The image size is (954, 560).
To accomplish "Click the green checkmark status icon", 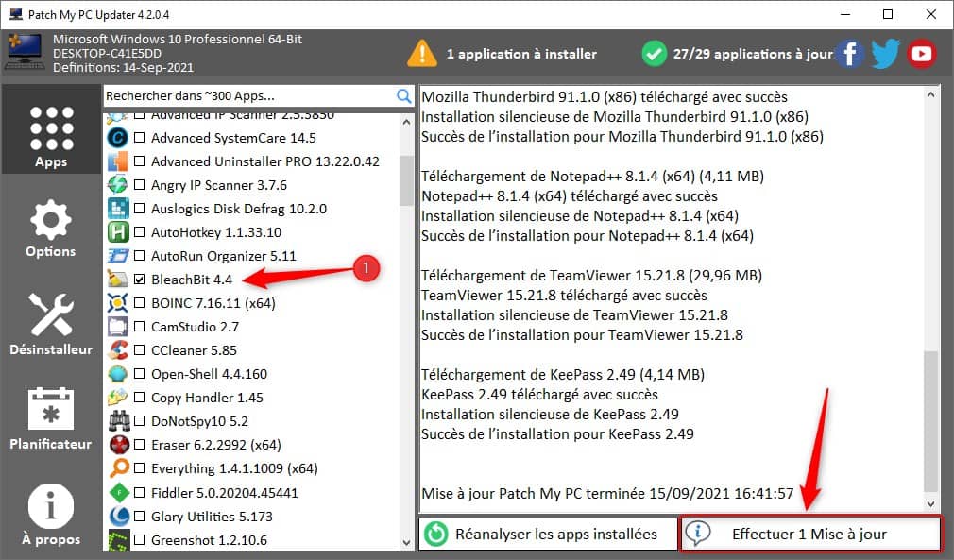I will [654, 54].
